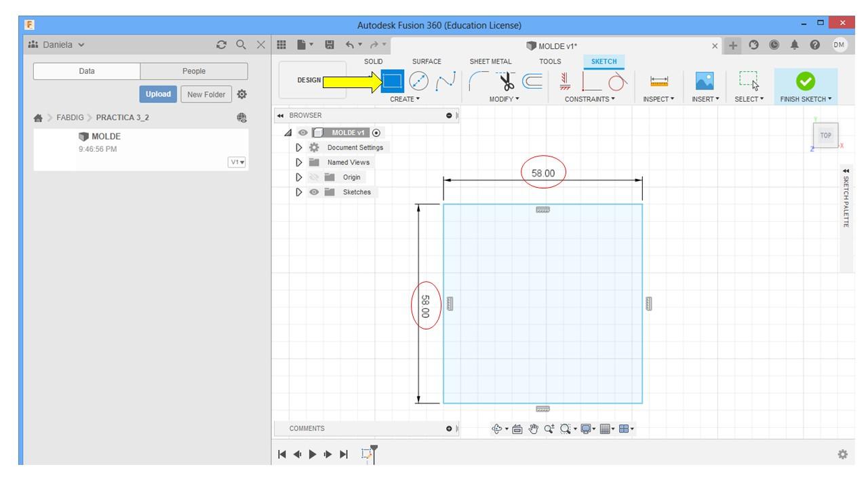Open the CREATE dropdown menu
This screenshot has width=868, height=488.
405,99
